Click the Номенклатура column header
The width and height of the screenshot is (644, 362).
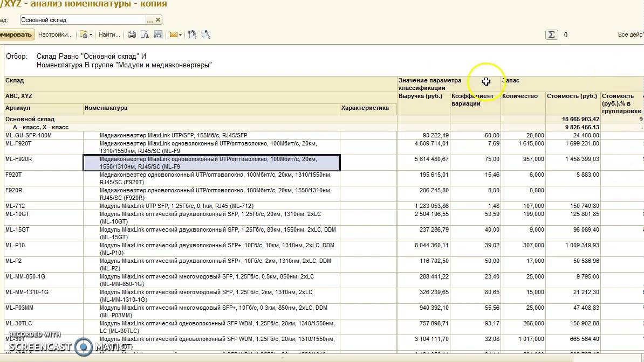pyautogui.click(x=211, y=109)
